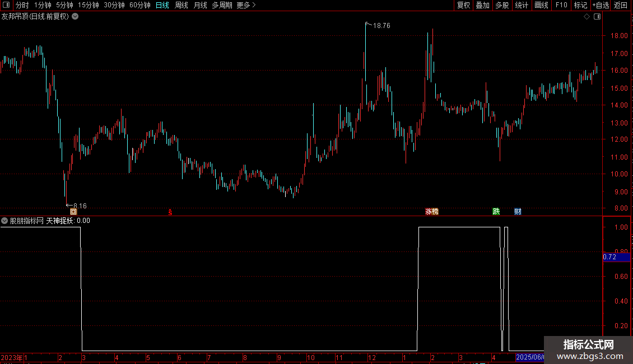Image resolution: width=633 pixels, height=364 pixels.
Task: Click the 标记 mark button
Action: (580, 5)
